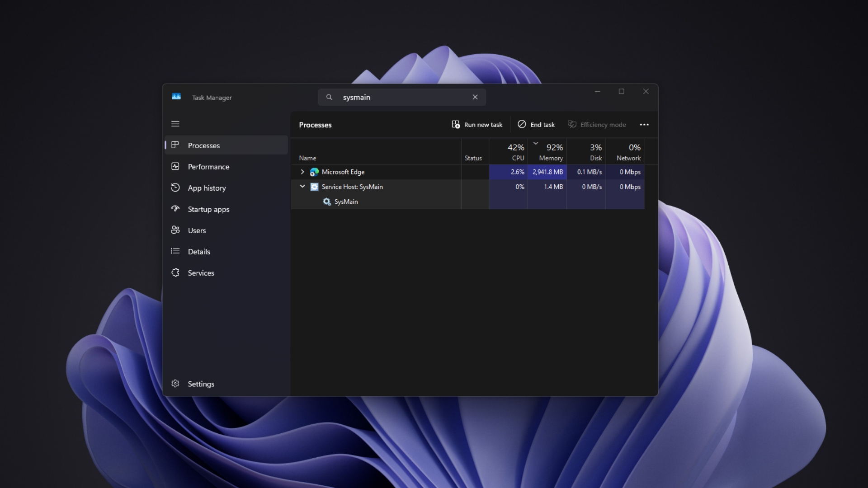
Task: Click the Microsoft Edge icon
Action: pyautogui.click(x=314, y=172)
